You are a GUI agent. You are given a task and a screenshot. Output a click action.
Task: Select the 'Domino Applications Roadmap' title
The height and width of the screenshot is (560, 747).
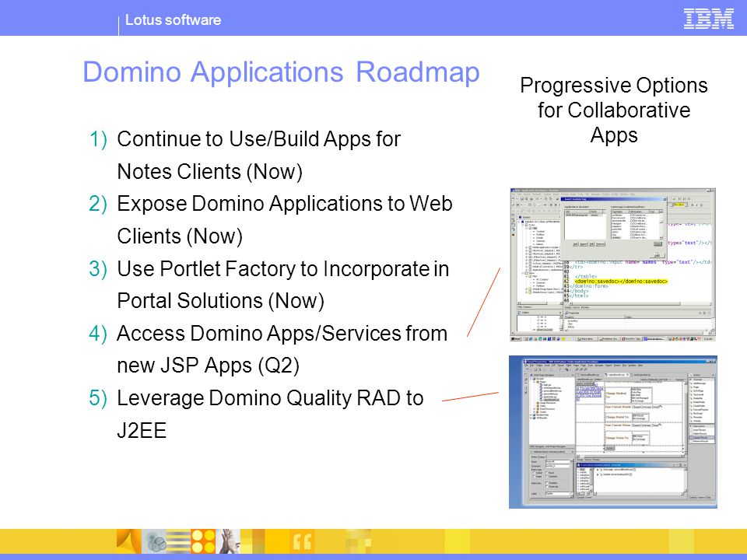(281, 72)
